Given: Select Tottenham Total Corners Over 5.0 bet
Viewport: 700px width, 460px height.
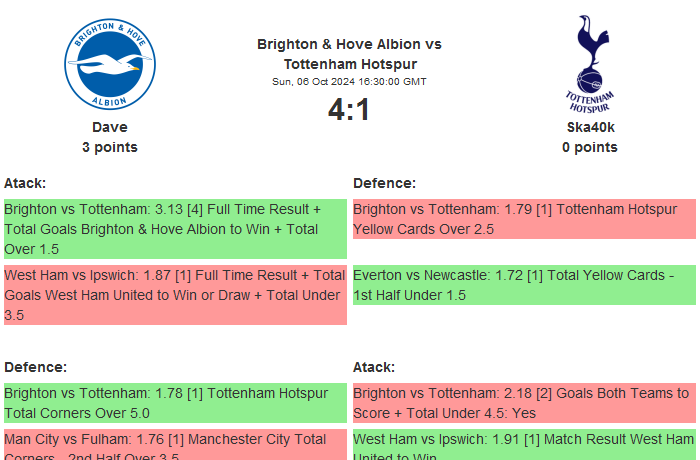Looking at the screenshot, I should (175, 403).
